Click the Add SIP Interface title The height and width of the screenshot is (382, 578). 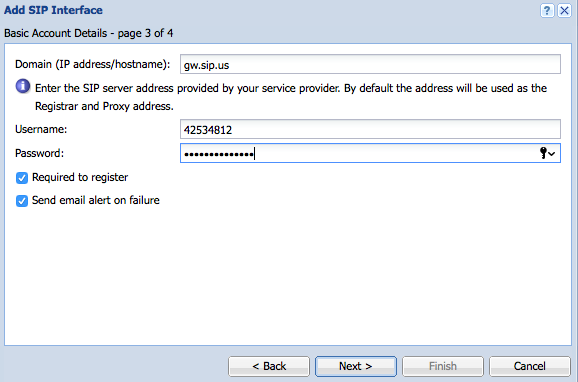[x=53, y=10]
